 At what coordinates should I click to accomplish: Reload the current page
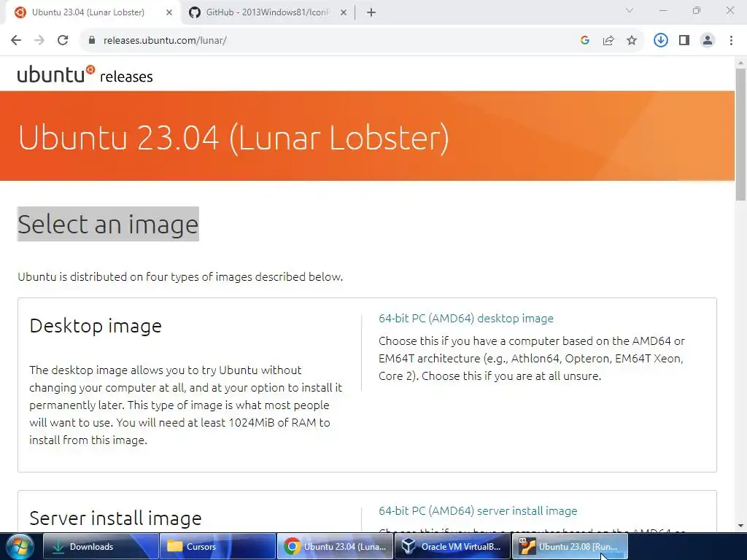point(63,41)
